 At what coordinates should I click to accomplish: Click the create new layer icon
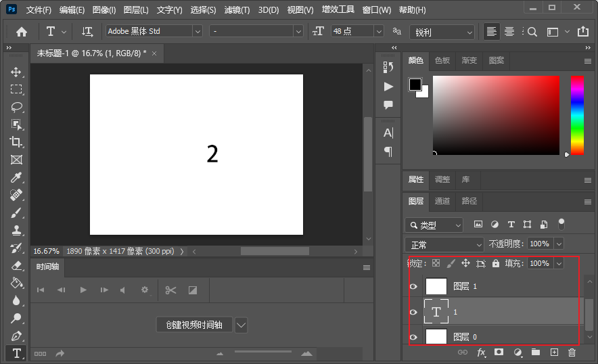coord(554,352)
